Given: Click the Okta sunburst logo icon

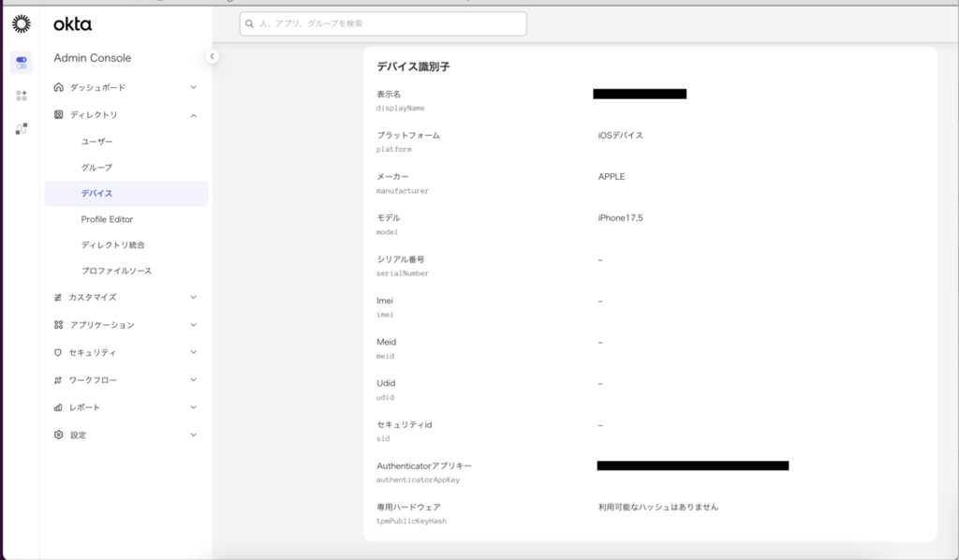Looking at the screenshot, I should 21,23.
